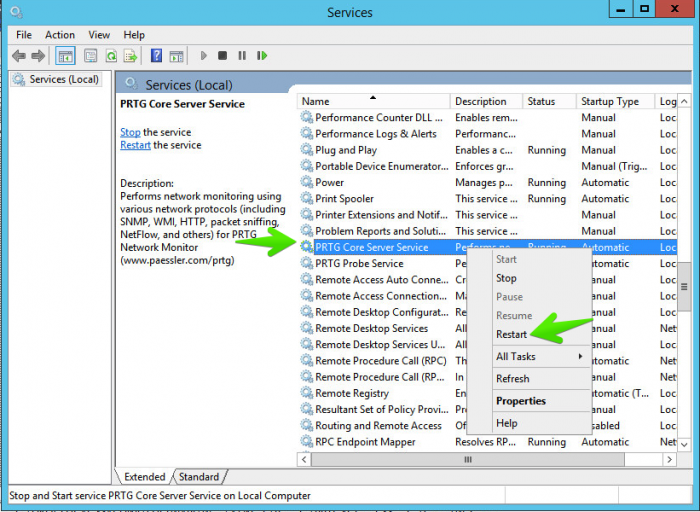
Task: Sort by the Name column header
Action: click(374, 101)
